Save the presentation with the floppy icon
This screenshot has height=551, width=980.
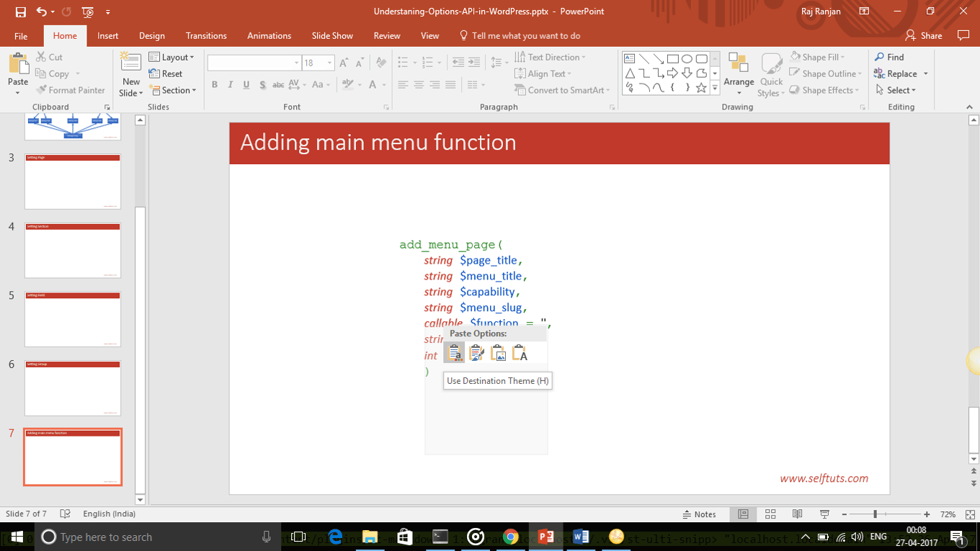[20, 12]
